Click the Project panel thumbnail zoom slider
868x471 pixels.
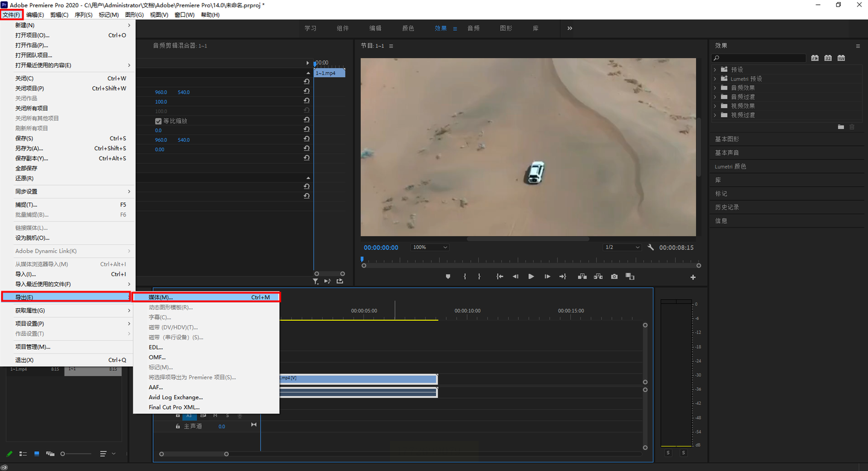(x=63, y=454)
